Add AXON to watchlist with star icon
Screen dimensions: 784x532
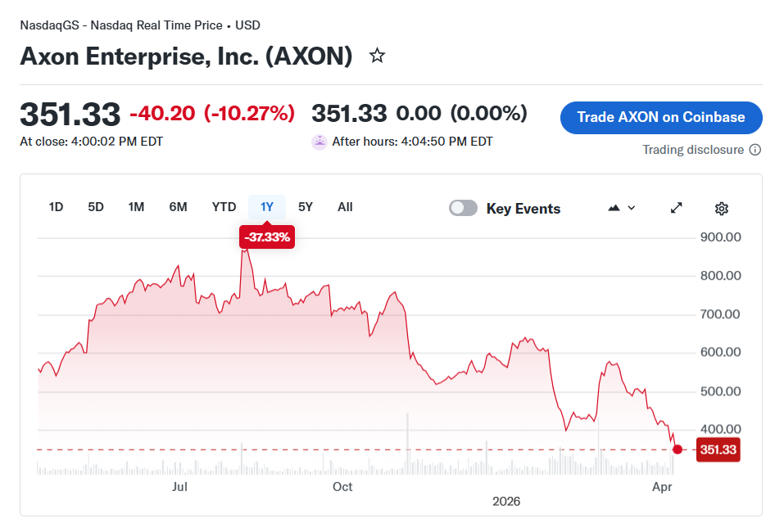[377, 56]
